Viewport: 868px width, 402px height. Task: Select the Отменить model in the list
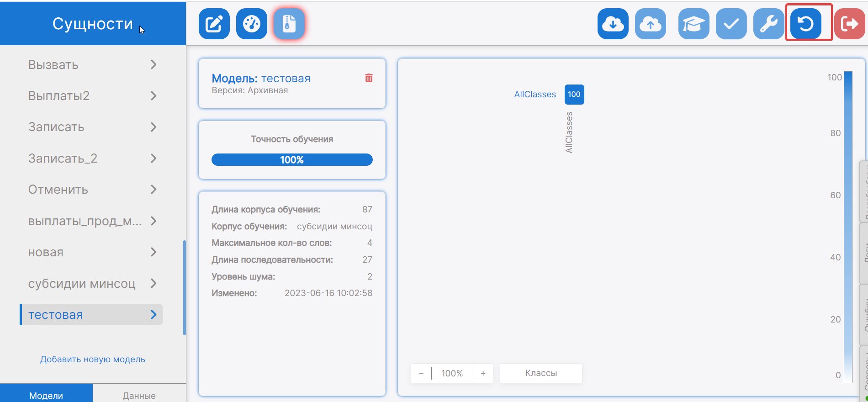(58, 190)
